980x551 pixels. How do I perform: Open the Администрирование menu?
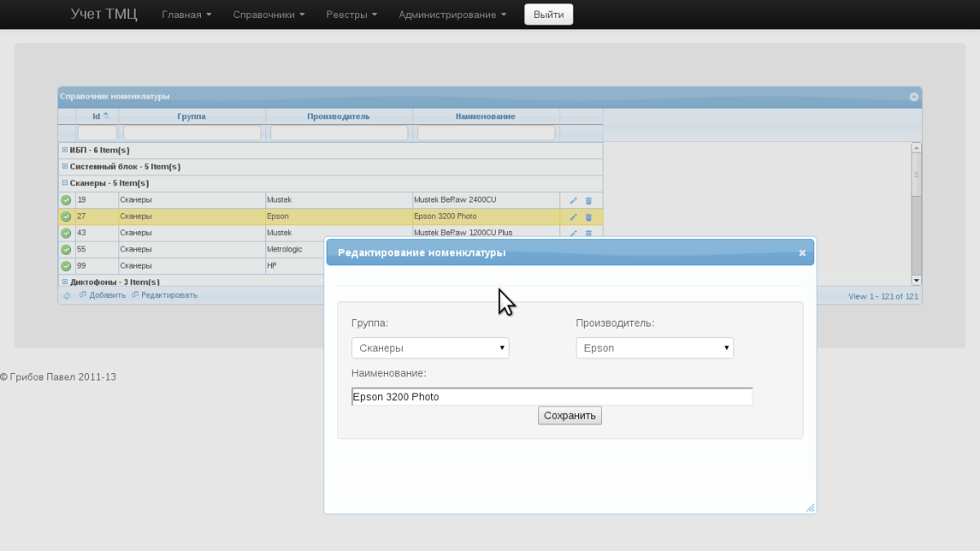[x=452, y=15]
